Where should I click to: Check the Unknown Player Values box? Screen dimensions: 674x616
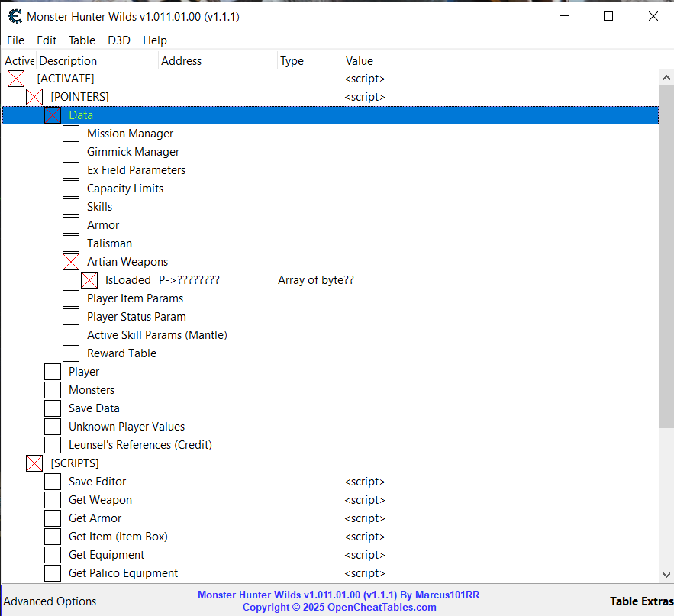(53, 427)
